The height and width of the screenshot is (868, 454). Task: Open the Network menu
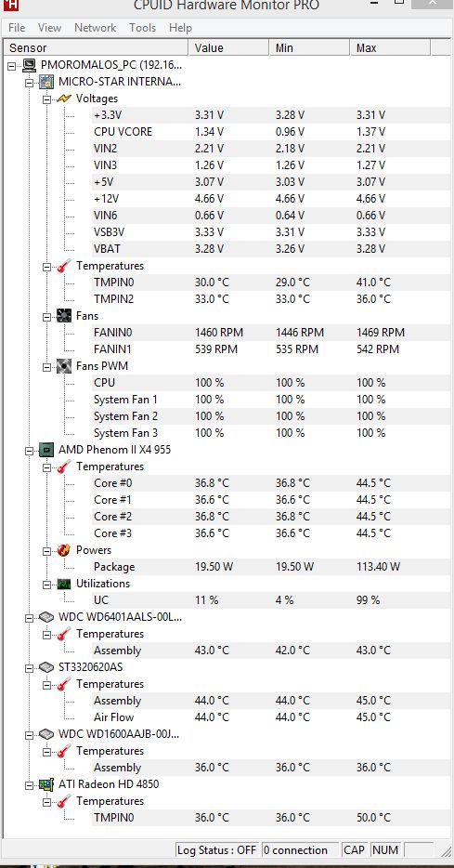pyautogui.click(x=95, y=28)
